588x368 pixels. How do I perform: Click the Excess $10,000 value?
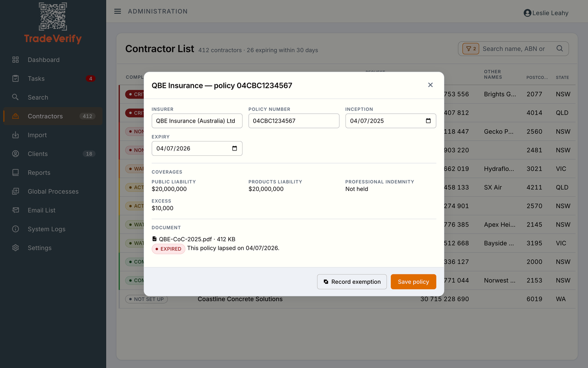tap(163, 208)
